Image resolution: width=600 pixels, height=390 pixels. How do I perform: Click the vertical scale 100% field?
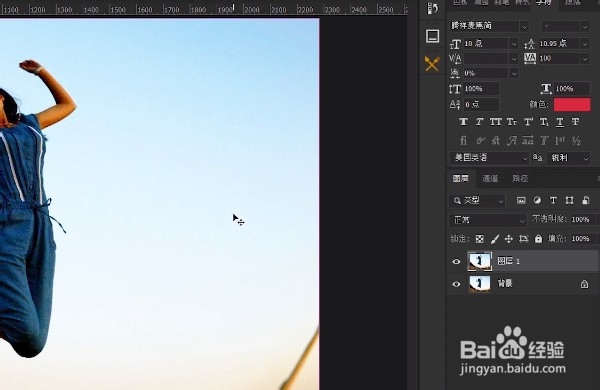click(x=481, y=89)
